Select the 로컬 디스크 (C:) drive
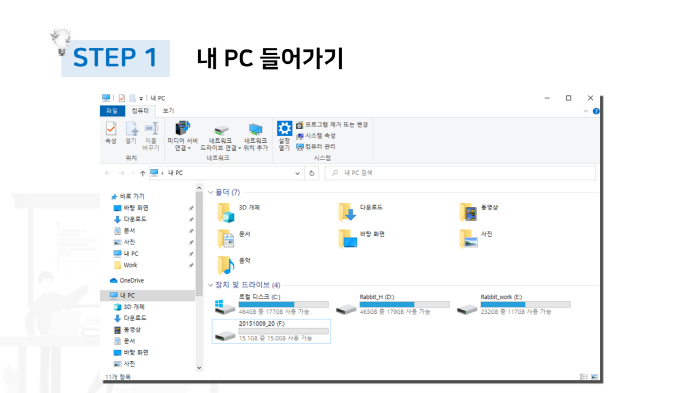This screenshot has height=393, width=700. pos(271,305)
